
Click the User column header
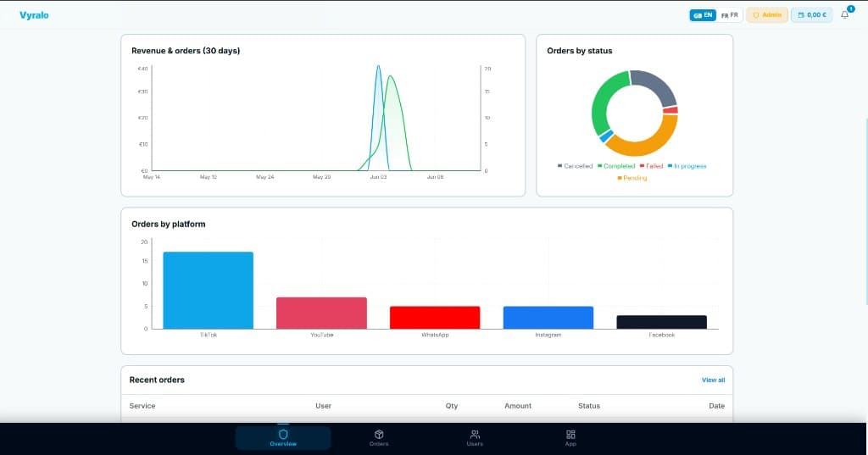point(323,406)
